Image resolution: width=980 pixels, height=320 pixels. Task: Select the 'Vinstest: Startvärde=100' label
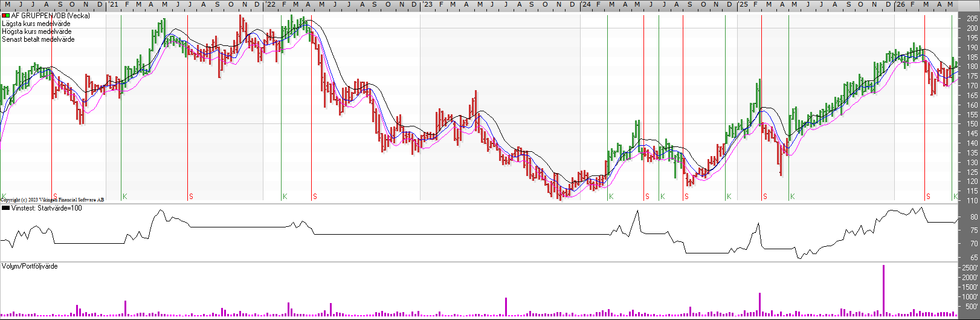coord(47,208)
